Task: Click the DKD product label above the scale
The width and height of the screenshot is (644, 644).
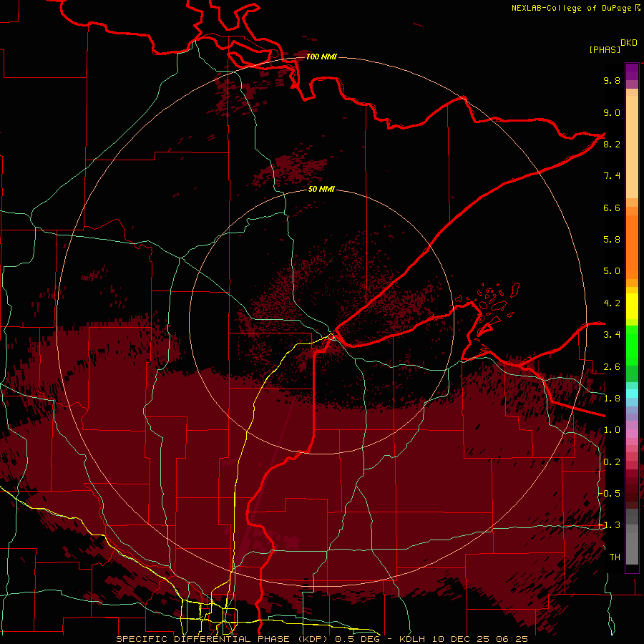Action: [x=629, y=43]
